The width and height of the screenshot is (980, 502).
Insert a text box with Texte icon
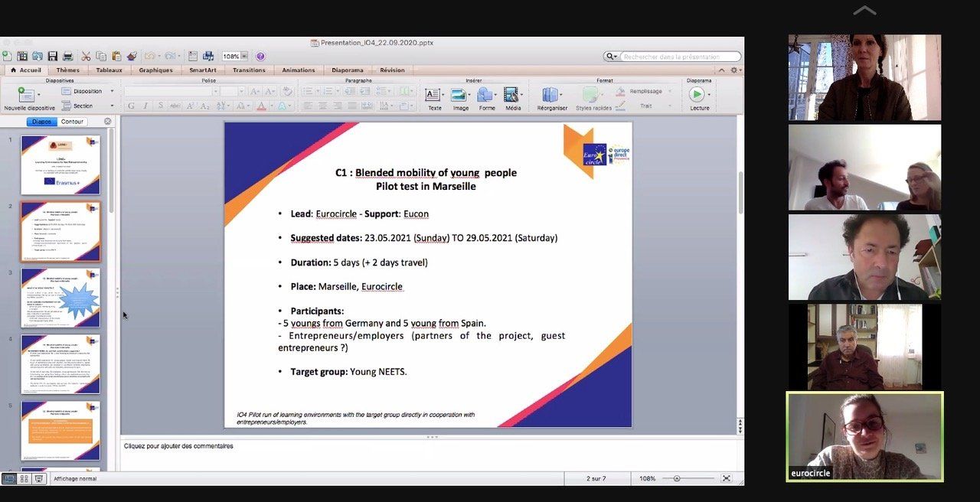point(434,95)
